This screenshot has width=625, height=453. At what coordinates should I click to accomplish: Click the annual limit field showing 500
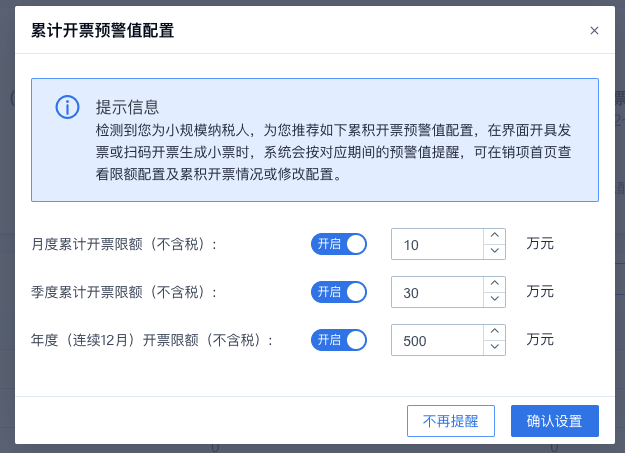[x=437, y=340]
